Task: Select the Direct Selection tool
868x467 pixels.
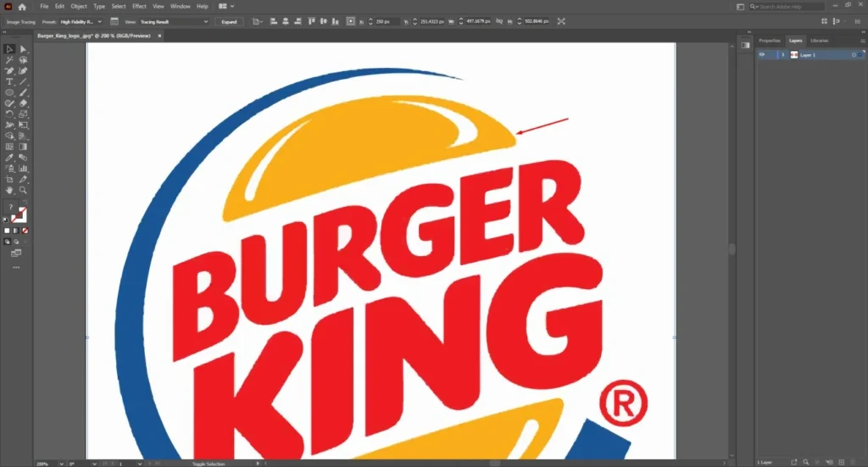Action: click(23, 49)
